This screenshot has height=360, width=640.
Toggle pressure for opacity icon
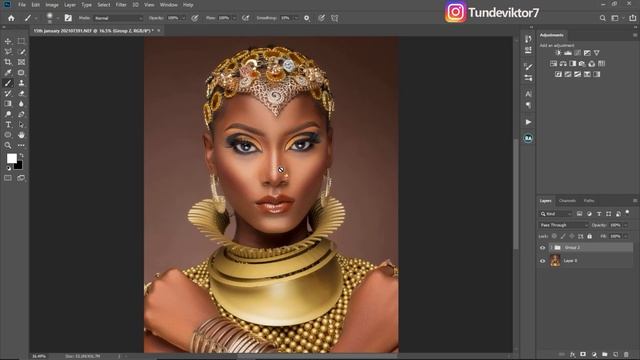pos(195,18)
